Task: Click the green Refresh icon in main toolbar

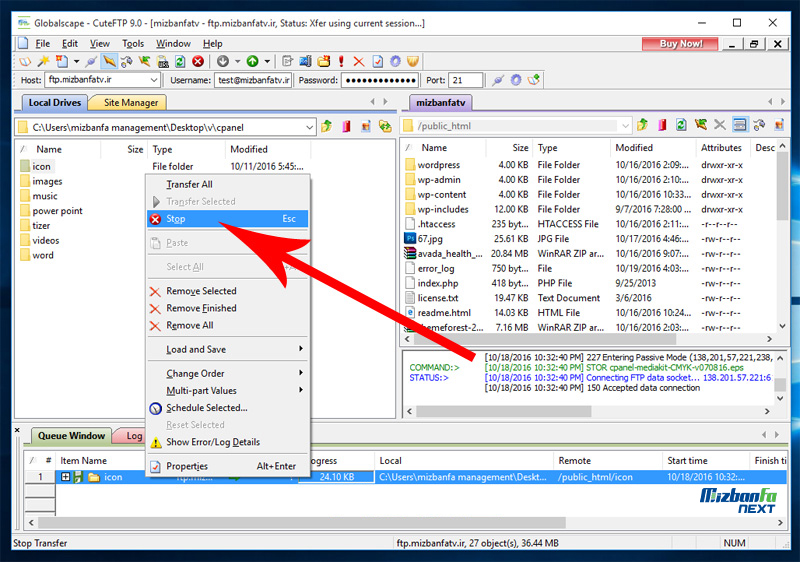Action: click(x=180, y=62)
